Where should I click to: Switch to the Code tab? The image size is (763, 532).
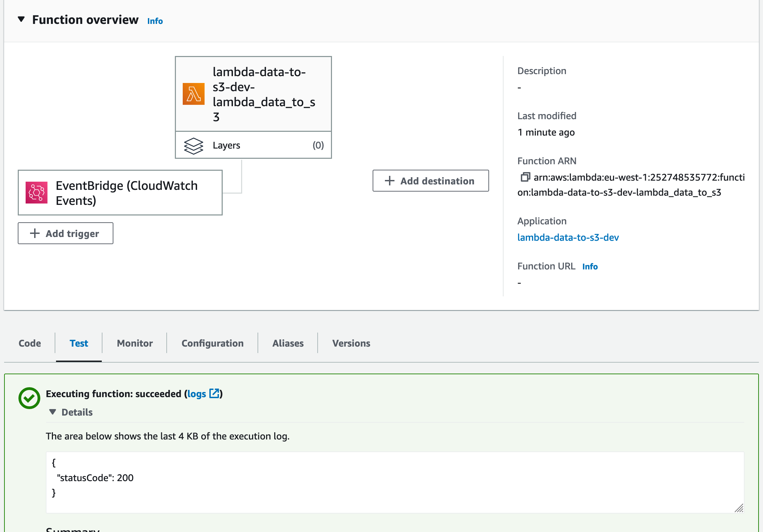(30, 343)
